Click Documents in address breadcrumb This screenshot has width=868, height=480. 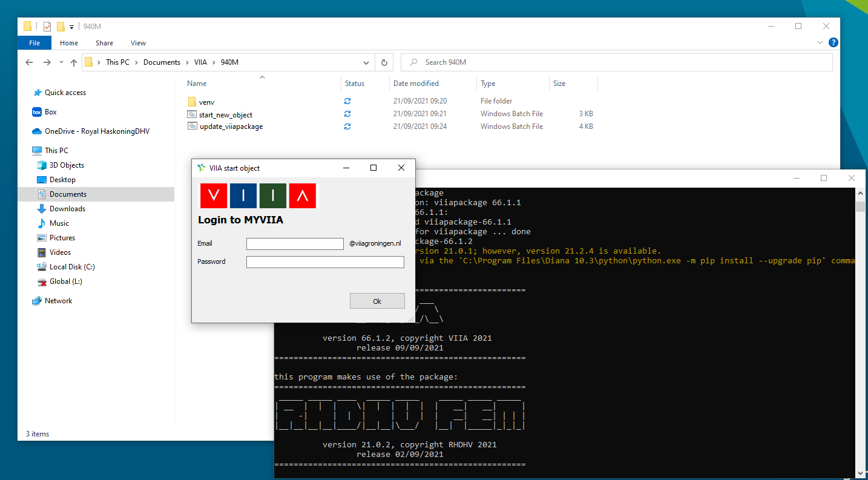162,62
